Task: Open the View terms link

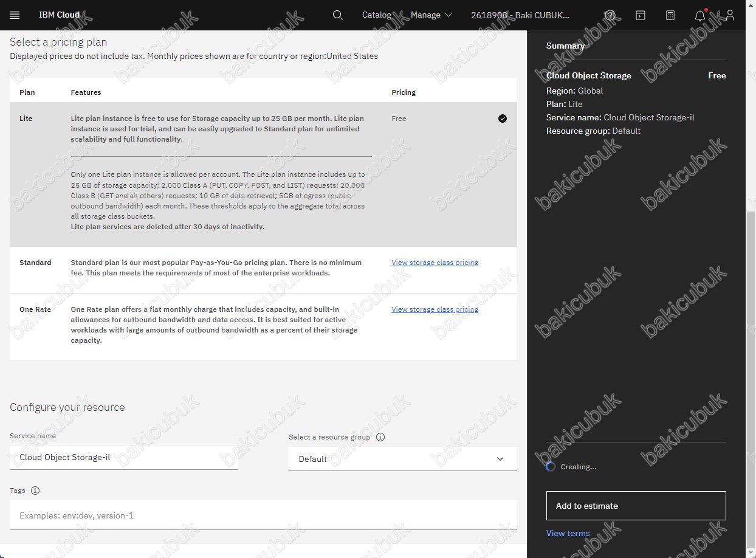Action: (x=568, y=533)
